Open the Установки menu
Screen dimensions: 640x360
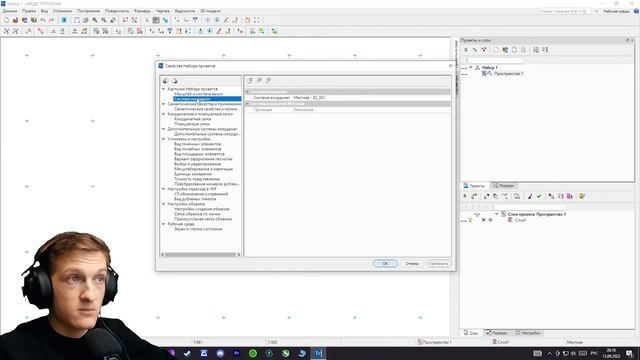click(x=62, y=11)
